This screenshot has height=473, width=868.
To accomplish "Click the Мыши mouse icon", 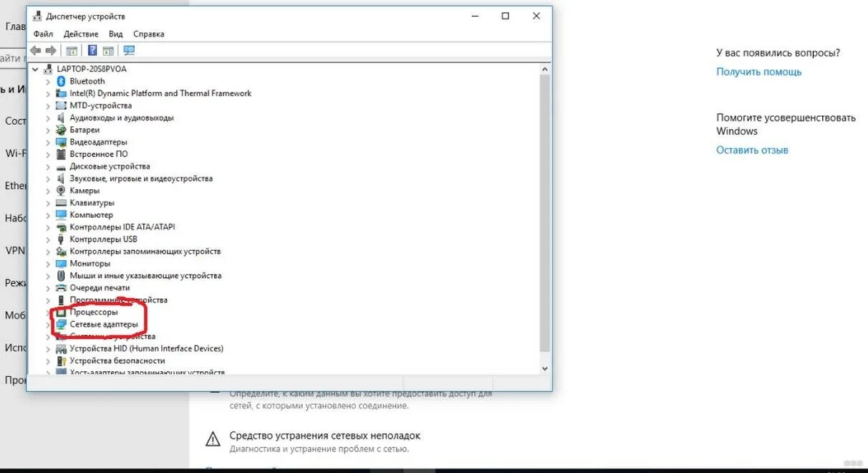I will [x=62, y=275].
